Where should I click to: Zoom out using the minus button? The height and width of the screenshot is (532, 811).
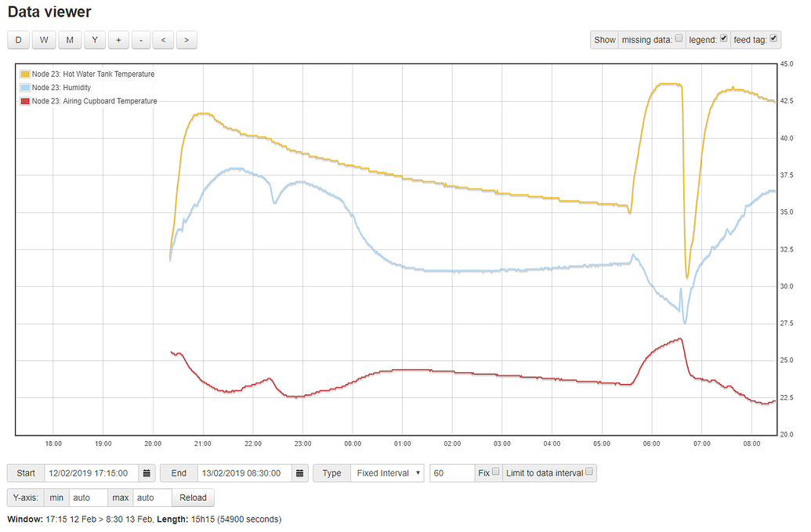[x=141, y=39]
